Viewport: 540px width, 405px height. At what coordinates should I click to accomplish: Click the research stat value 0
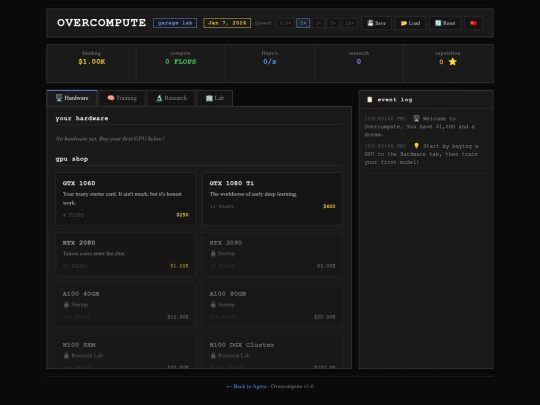click(x=359, y=62)
